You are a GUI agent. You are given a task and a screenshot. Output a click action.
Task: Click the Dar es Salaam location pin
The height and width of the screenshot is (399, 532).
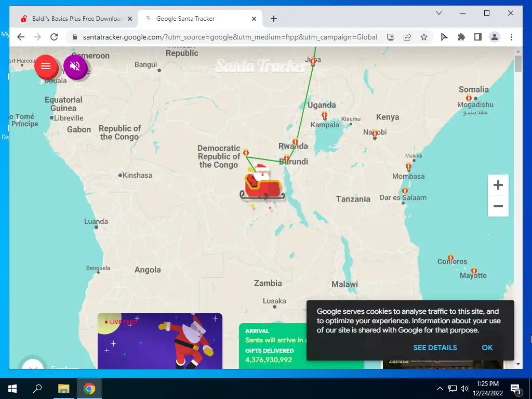coord(404,191)
